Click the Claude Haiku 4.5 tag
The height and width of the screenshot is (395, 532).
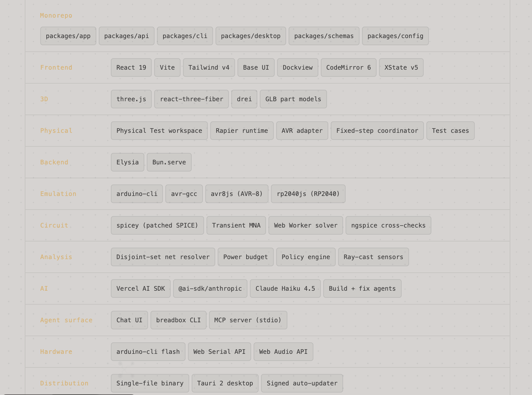pyautogui.click(x=285, y=289)
